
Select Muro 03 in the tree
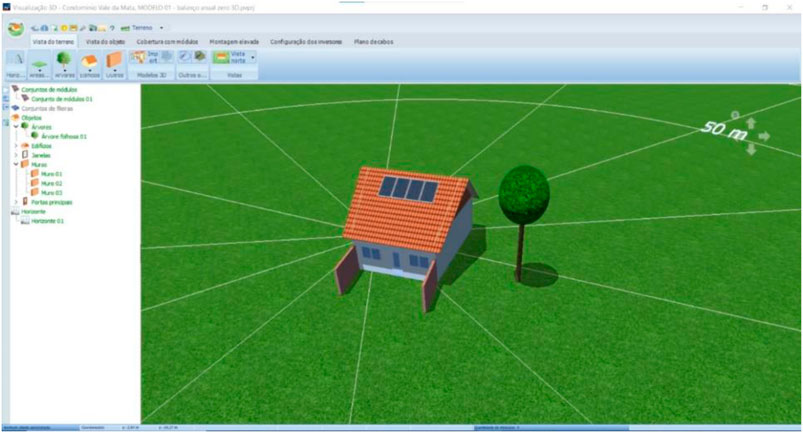(x=51, y=192)
